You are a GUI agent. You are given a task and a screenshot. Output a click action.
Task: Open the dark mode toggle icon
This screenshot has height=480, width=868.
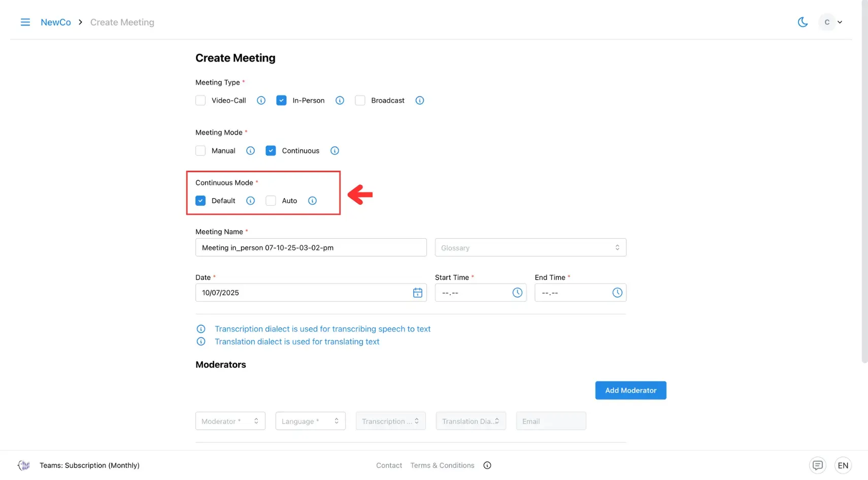point(803,22)
